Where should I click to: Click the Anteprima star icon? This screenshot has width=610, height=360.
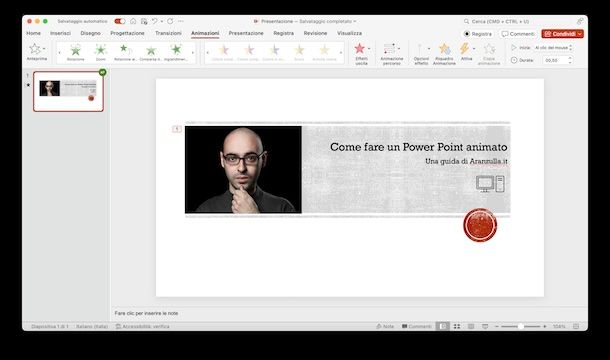[35, 49]
